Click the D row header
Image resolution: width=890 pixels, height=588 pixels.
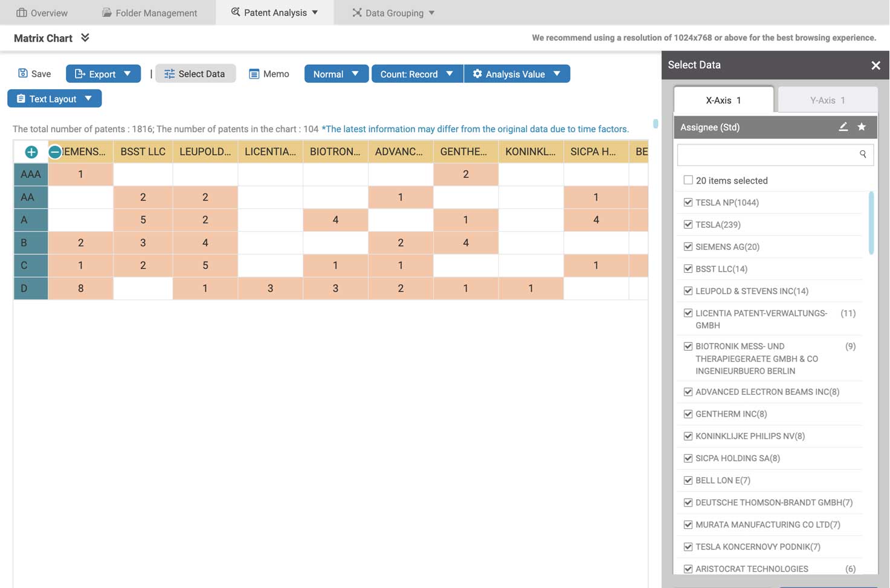(x=31, y=288)
